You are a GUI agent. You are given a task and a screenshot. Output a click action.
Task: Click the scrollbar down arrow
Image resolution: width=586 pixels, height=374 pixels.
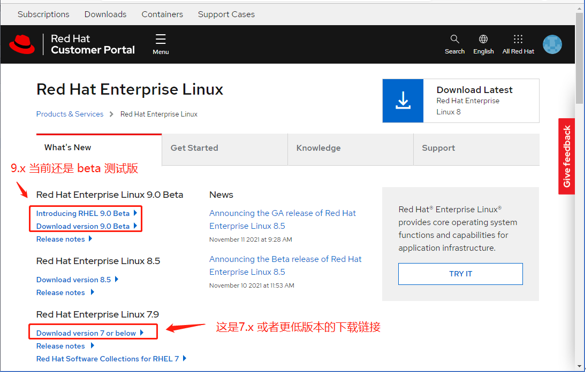(580, 366)
